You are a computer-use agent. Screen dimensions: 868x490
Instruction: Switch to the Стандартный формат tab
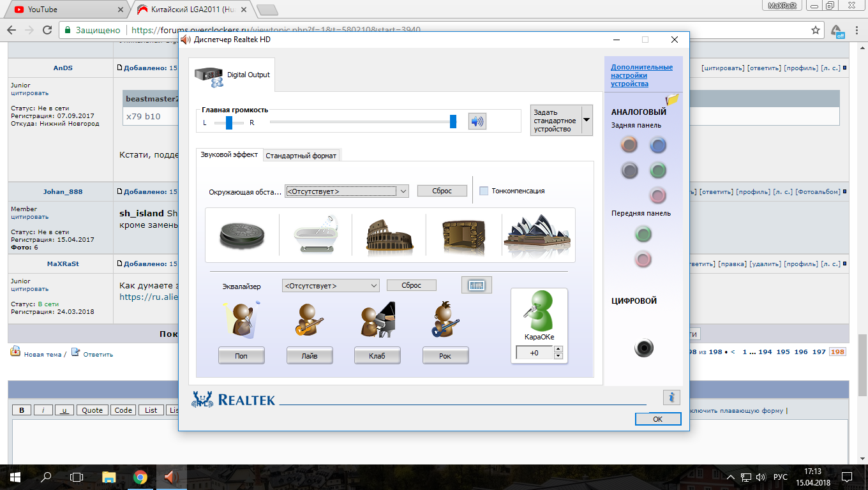pyautogui.click(x=301, y=155)
